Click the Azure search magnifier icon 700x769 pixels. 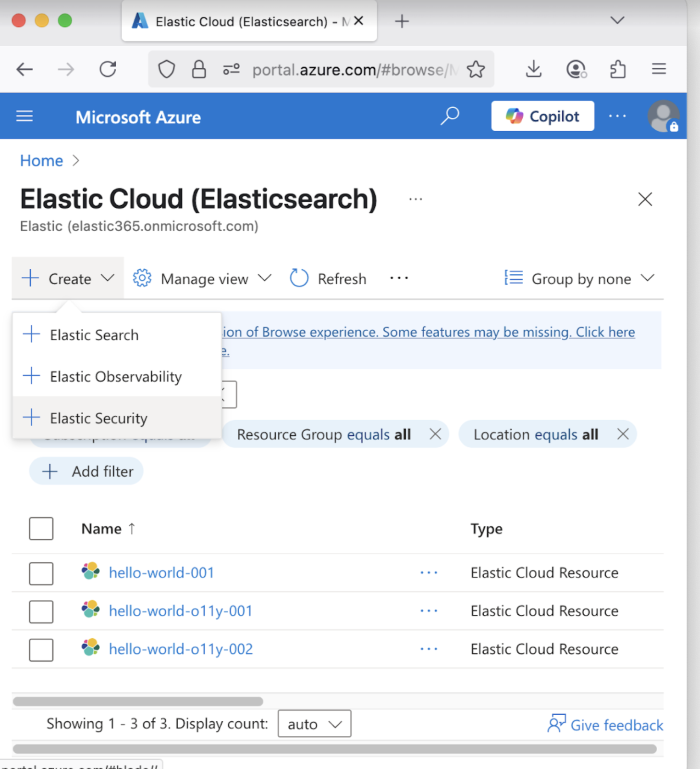click(x=450, y=116)
